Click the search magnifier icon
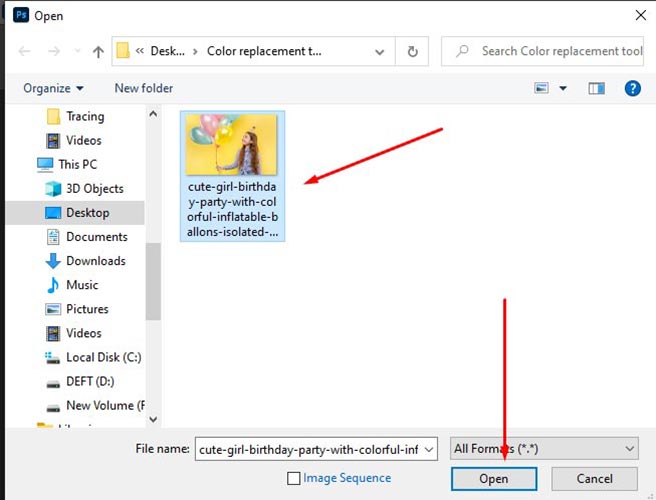This screenshot has width=656, height=500. click(462, 51)
